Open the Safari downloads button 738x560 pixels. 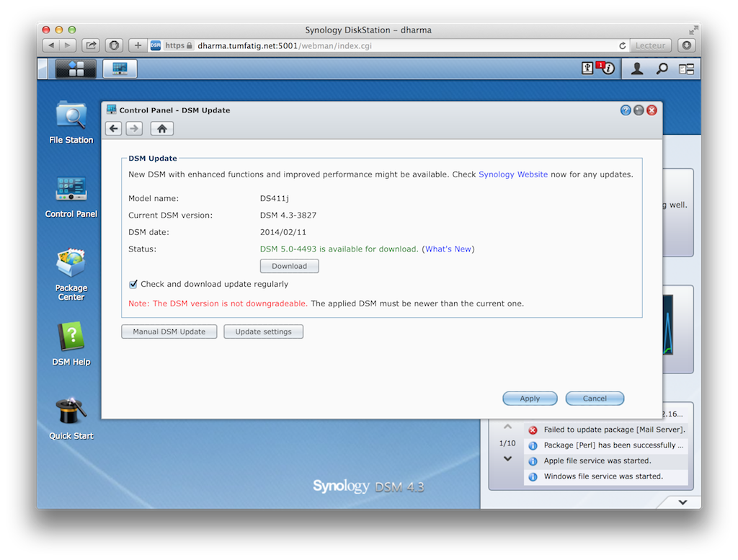[x=687, y=45]
